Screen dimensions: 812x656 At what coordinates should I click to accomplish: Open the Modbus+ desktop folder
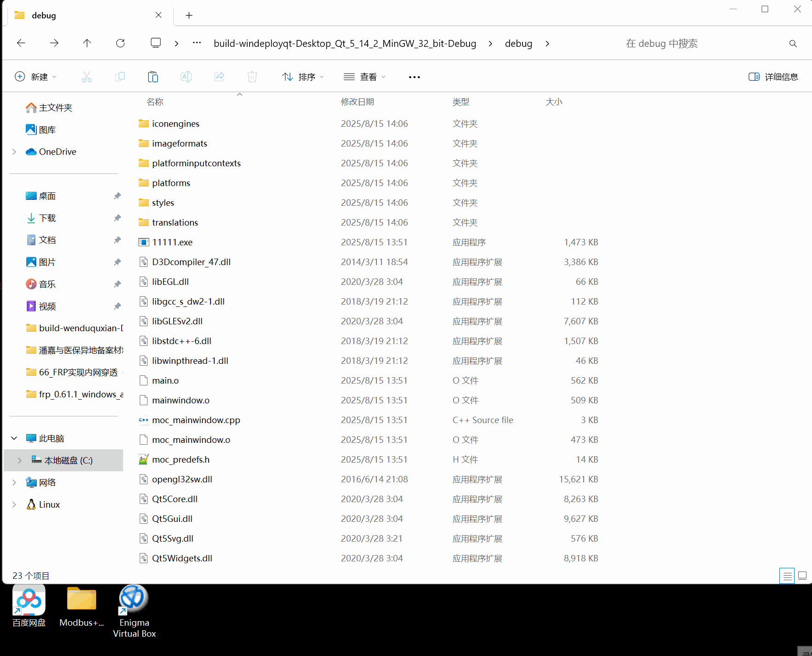click(82, 606)
